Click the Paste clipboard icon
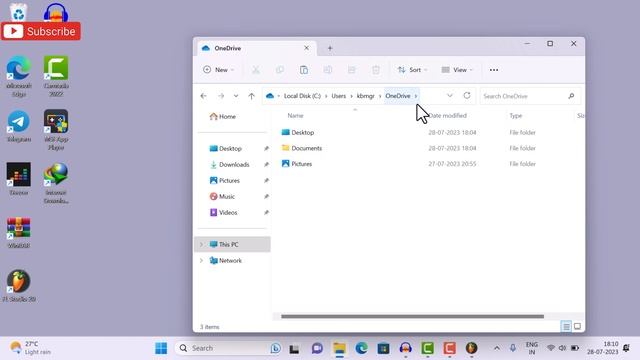The width and height of the screenshot is (640, 360). click(304, 70)
